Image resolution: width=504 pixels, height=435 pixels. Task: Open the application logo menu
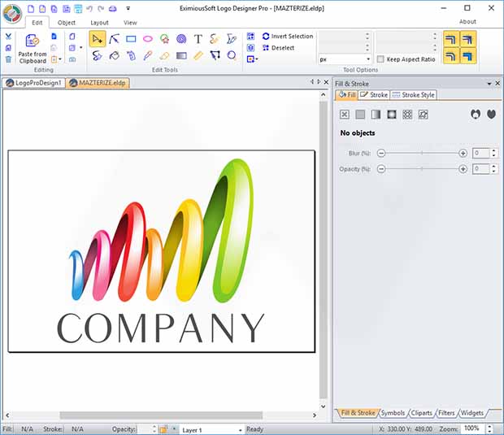pyautogui.click(x=12, y=14)
